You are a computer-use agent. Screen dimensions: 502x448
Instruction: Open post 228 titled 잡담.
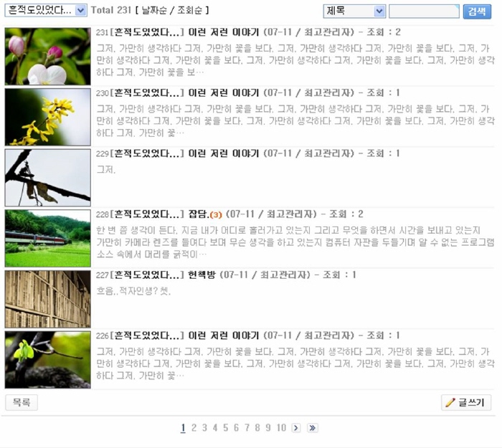[199, 214]
